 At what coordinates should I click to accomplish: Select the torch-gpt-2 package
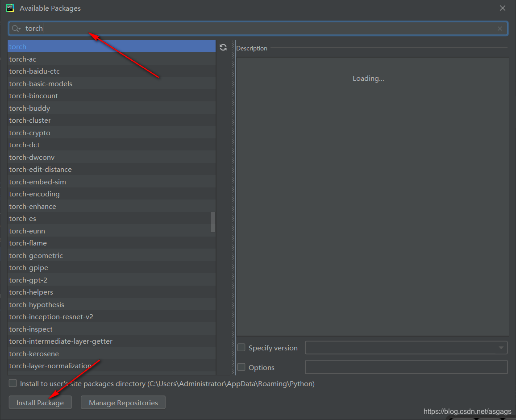click(x=112, y=280)
